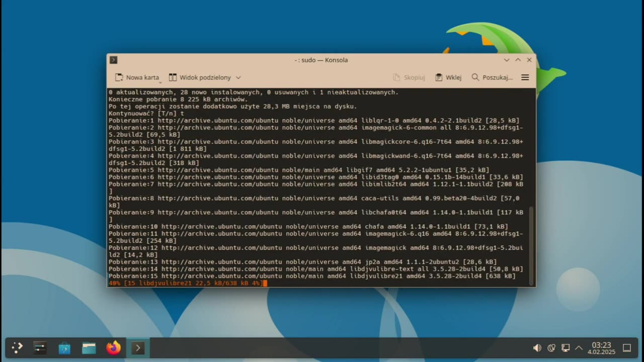The image size is (644, 362).
Task: Open the volume control tray icon
Action: pos(537,348)
